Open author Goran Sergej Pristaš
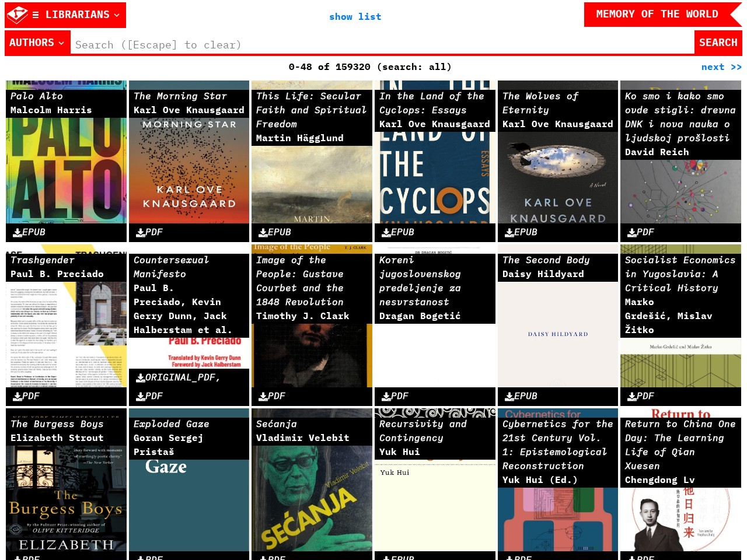Image resolution: width=747 pixels, height=560 pixels. tap(169, 445)
